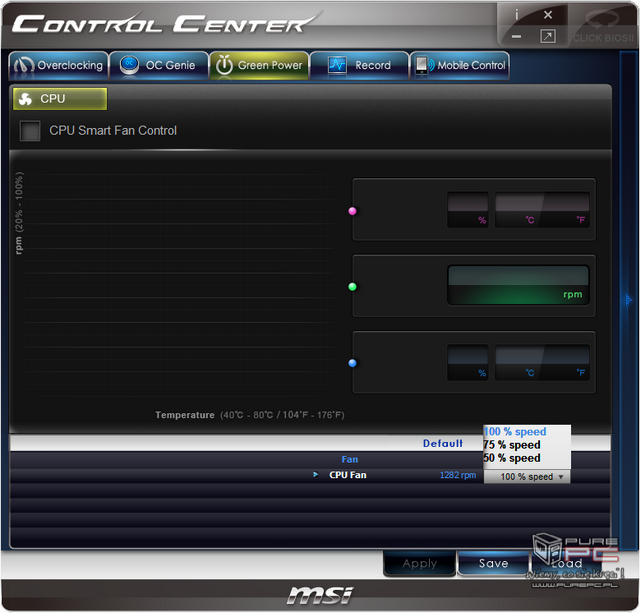
Task: Open Click BIOS II button
Action: [603, 28]
